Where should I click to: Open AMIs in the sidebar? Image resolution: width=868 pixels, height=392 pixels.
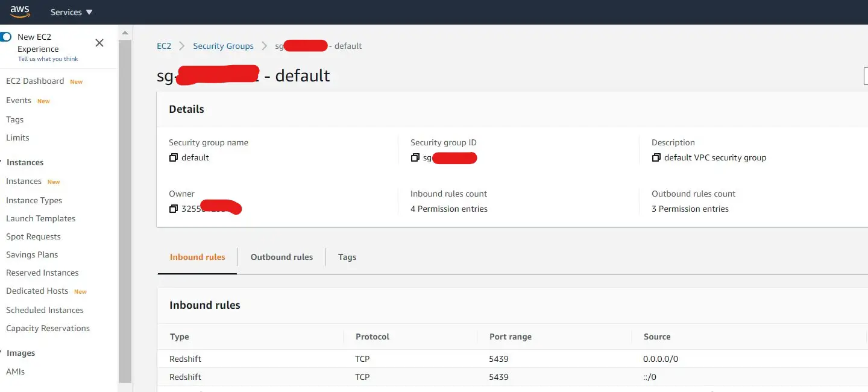coord(15,371)
